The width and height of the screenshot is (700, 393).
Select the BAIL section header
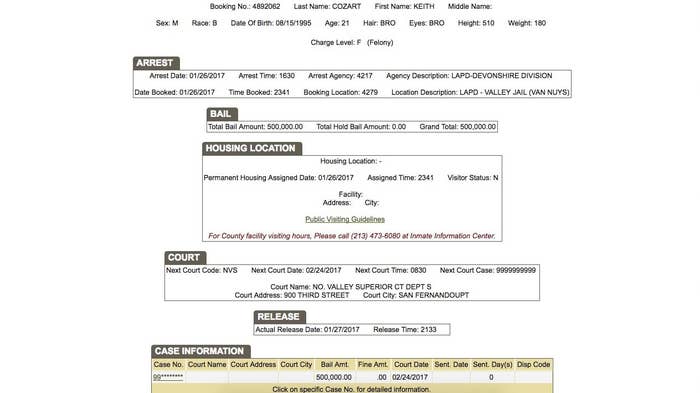(x=222, y=114)
